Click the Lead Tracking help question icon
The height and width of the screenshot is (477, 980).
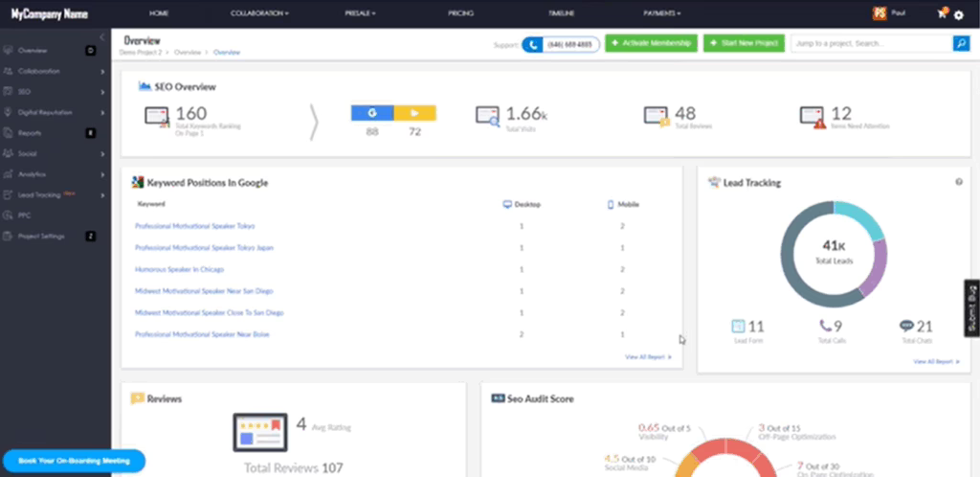[959, 182]
